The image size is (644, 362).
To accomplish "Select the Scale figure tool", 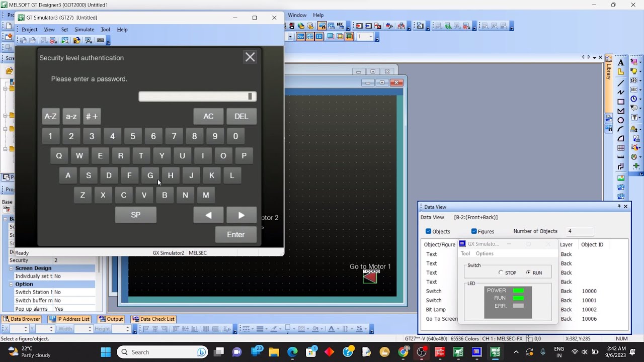I will coord(621,157).
